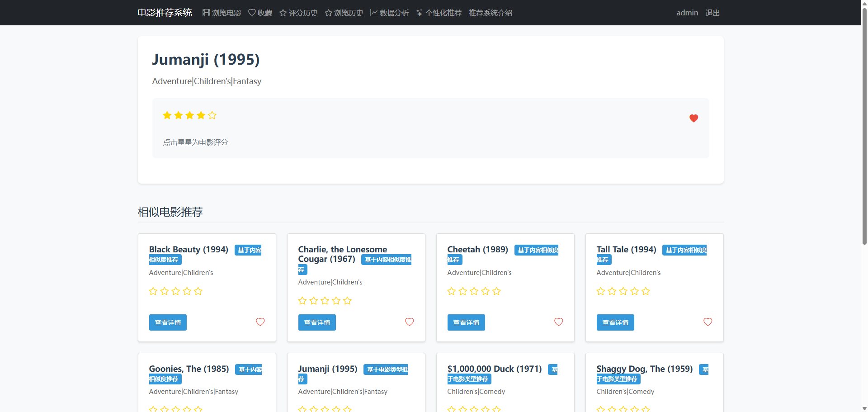Click the Black Beauty (1994) title
The image size is (868, 412).
(189, 250)
